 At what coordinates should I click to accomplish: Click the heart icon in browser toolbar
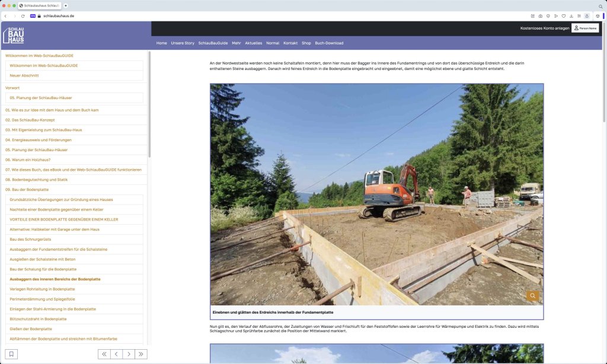click(563, 16)
